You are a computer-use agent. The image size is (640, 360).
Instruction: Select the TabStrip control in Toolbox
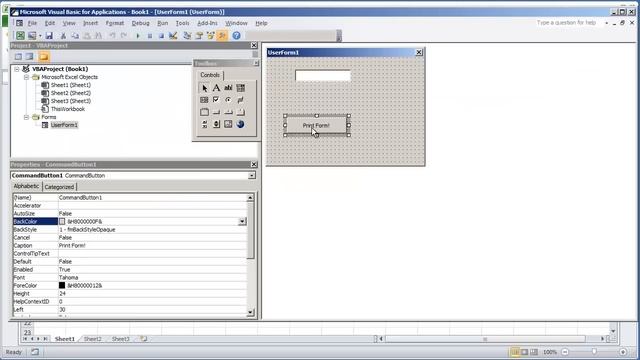[228, 112]
